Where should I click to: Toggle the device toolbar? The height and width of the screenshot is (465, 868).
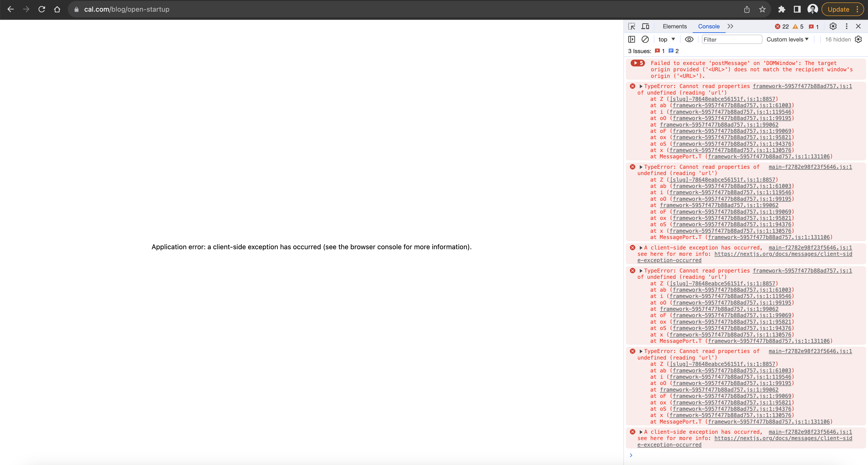(x=645, y=26)
